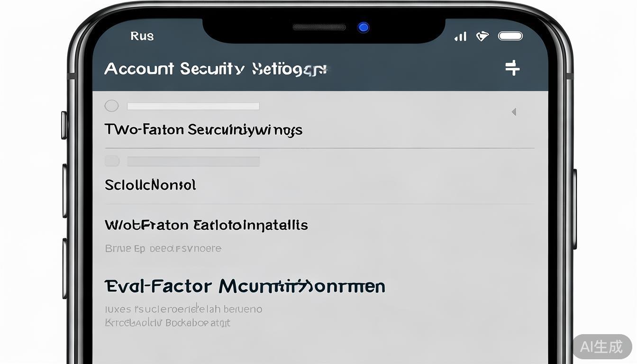Open the TWo-Faiton Securinywinogs row
Image resolution: width=637 pixels, height=364 pixels.
click(x=203, y=129)
